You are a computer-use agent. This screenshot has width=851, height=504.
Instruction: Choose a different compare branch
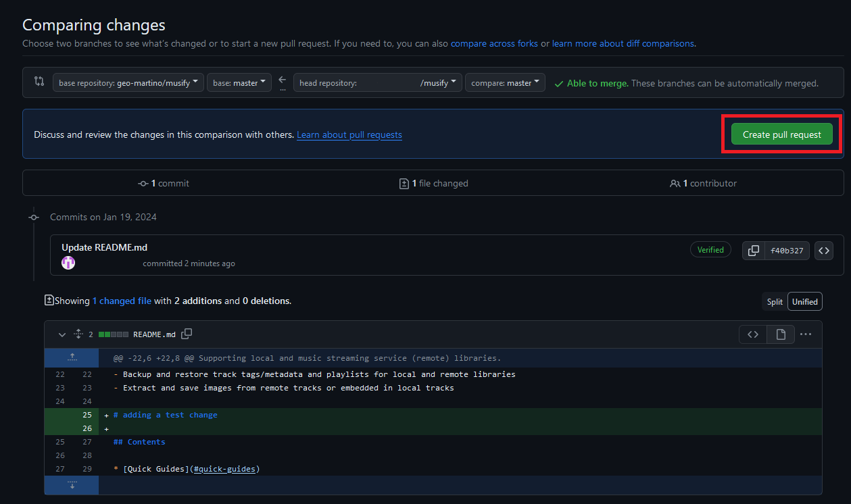(505, 83)
